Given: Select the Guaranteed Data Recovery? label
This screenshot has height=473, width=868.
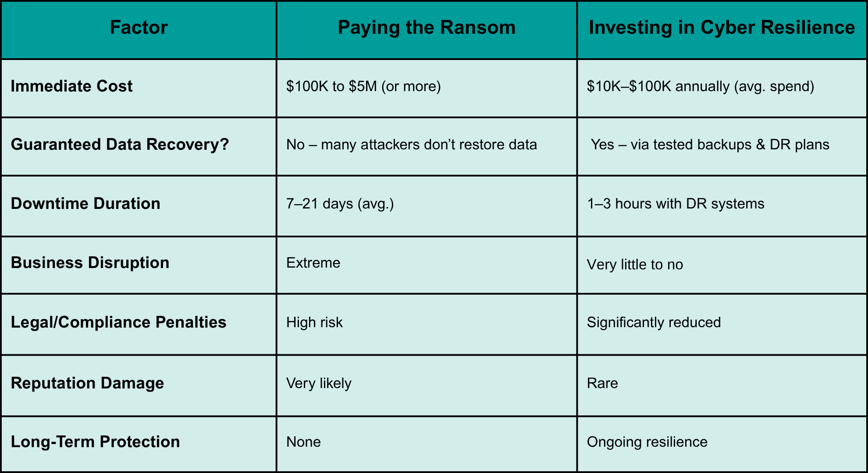Looking at the screenshot, I should 120,145.
